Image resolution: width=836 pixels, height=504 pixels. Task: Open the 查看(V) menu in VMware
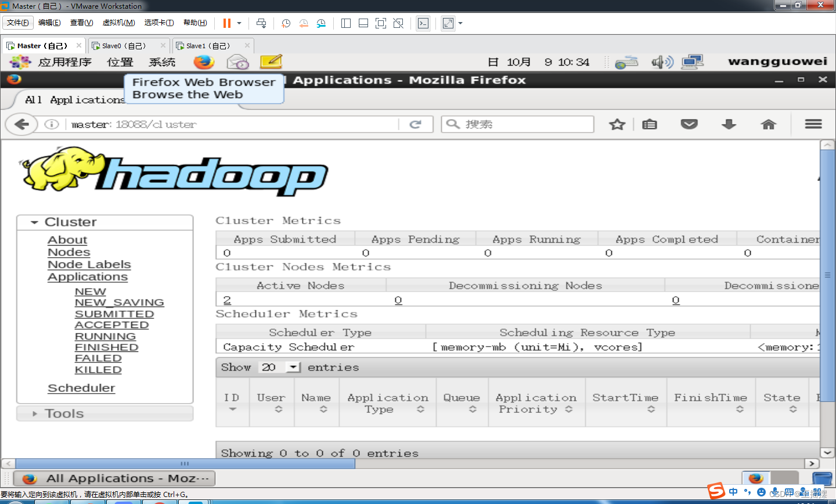[x=81, y=23]
